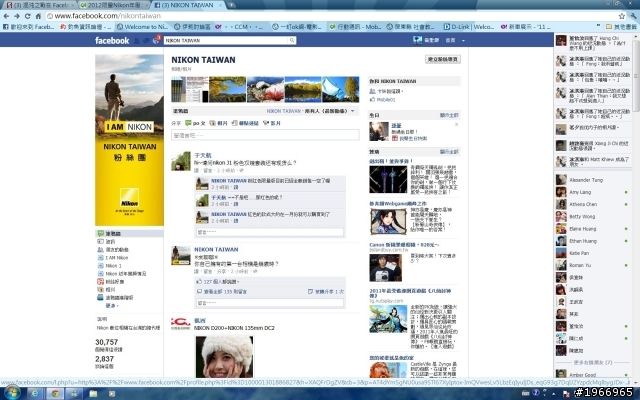The height and width of the screenshot is (400, 640).
Task: Open 'I AM Nikon' sidebar page
Action: [116, 258]
